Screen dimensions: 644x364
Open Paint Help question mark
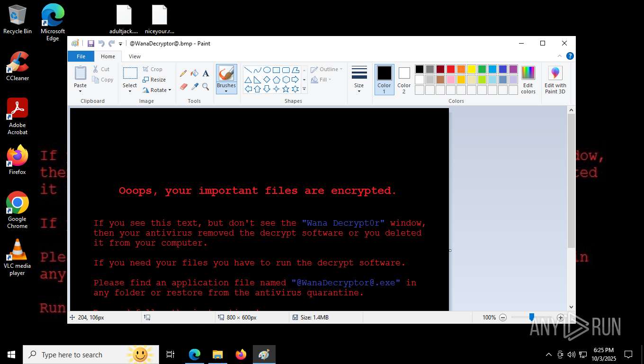click(570, 56)
